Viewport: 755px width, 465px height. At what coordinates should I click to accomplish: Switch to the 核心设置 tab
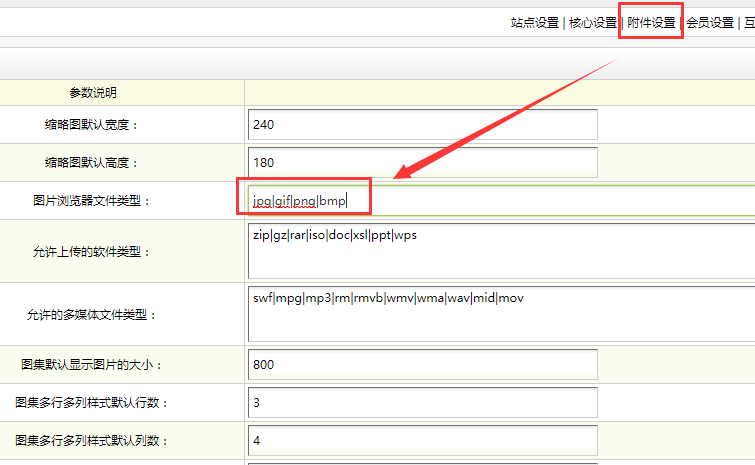592,23
